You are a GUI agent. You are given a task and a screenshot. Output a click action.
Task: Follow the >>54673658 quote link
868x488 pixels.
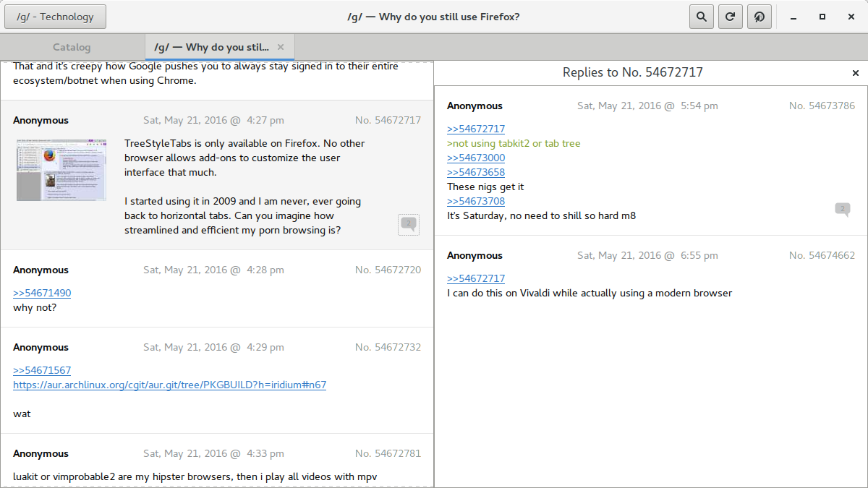[x=476, y=172]
